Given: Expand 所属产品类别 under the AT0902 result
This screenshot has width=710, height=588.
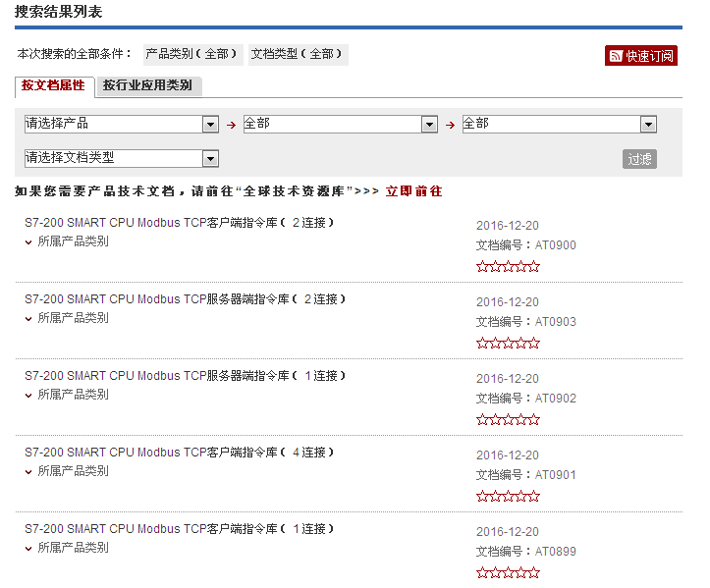Looking at the screenshot, I should click(x=67, y=395).
